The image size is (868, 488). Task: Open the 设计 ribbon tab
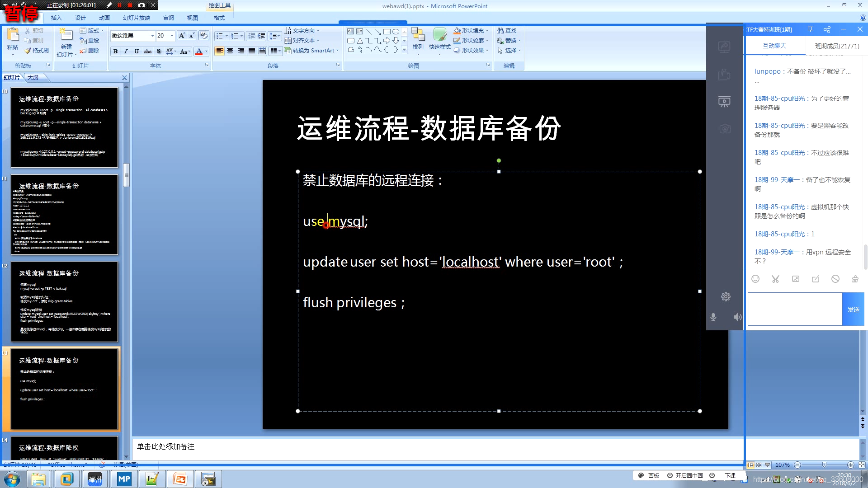point(80,18)
